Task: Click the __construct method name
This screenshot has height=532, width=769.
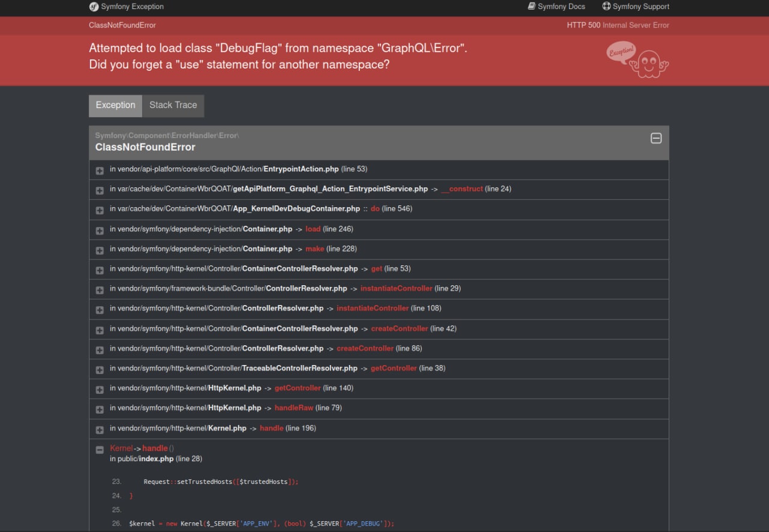Action: (462, 189)
